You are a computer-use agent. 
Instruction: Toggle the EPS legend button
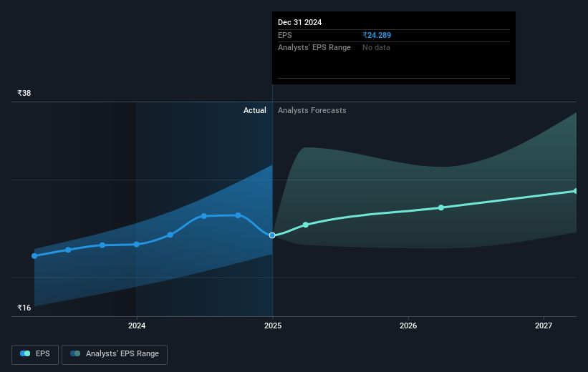pos(35,354)
